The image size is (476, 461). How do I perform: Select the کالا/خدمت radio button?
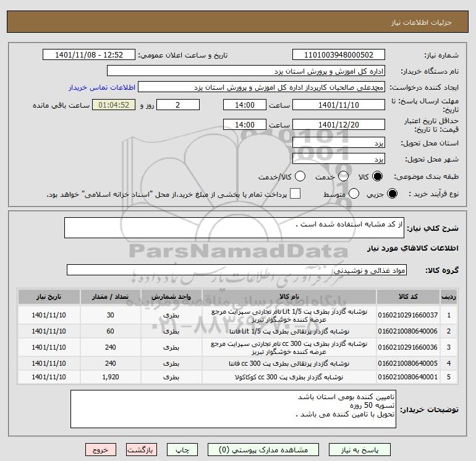[300, 176]
